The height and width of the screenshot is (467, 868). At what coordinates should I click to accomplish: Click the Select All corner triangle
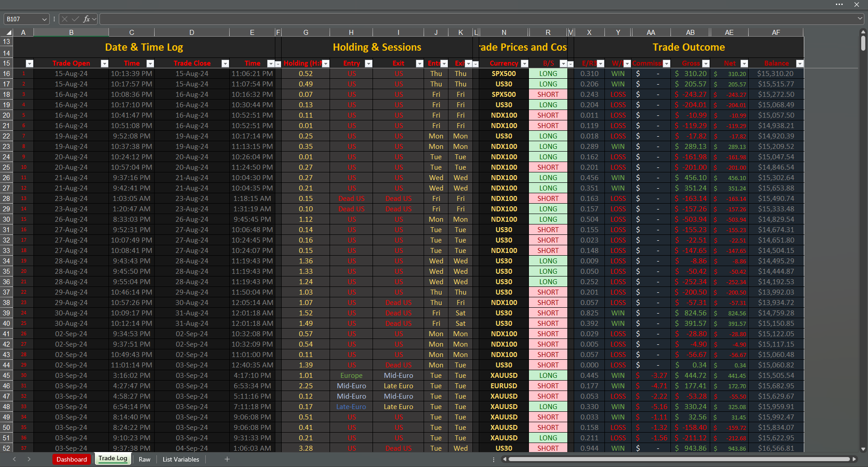(x=9, y=33)
